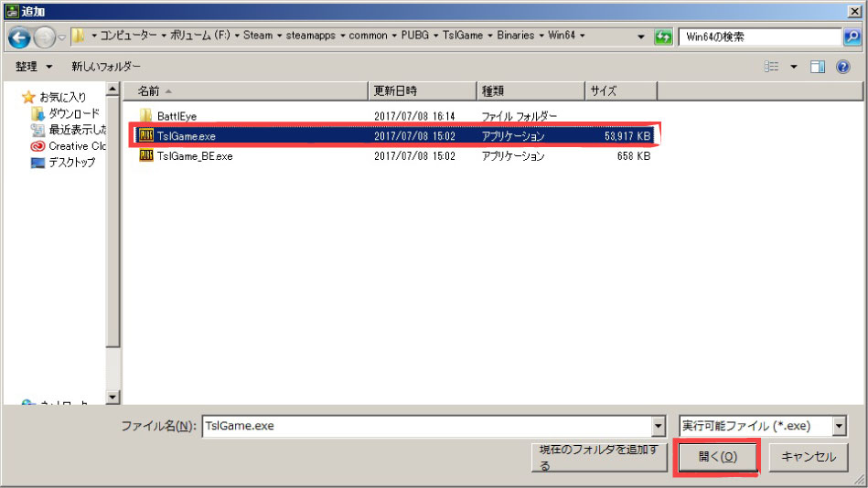Click the file name input field

tap(427, 426)
